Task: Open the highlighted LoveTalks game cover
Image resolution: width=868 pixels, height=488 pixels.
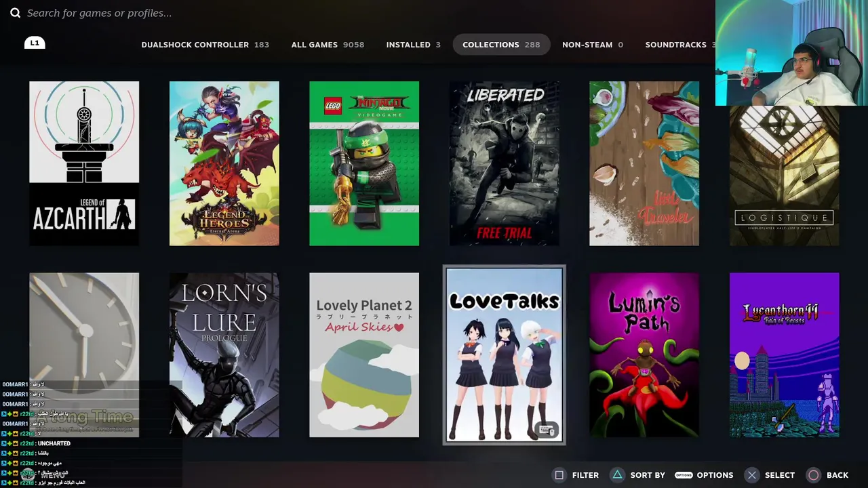Action: tap(505, 355)
